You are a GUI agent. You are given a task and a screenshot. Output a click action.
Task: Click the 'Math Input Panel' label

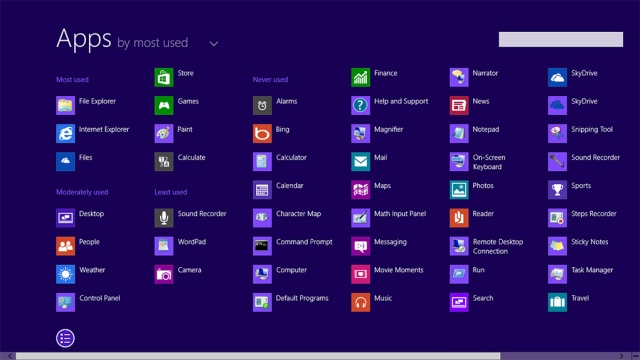tap(400, 214)
